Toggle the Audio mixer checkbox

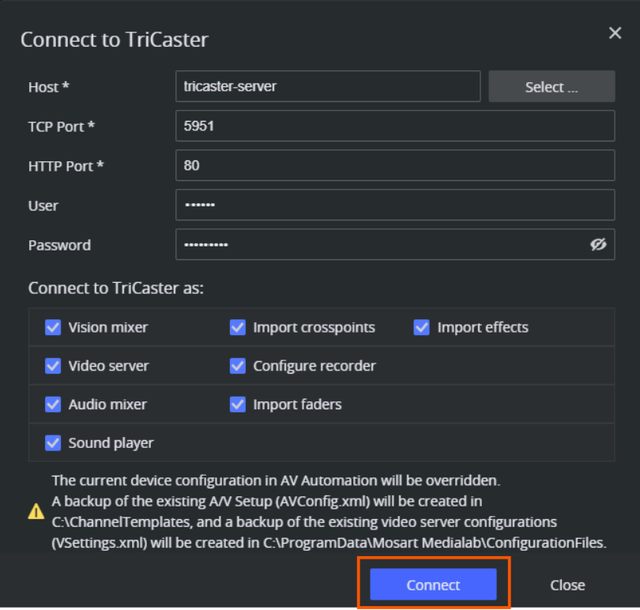tap(53, 405)
